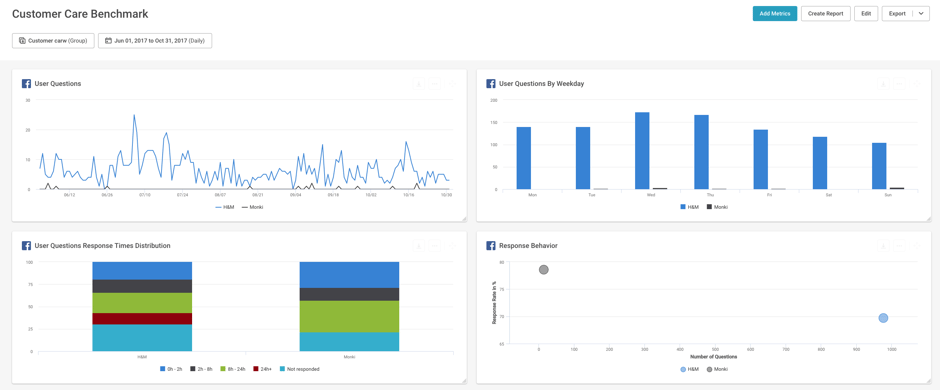The width and height of the screenshot is (940, 390).
Task: Open more options for Response Times widget
Action: point(435,246)
